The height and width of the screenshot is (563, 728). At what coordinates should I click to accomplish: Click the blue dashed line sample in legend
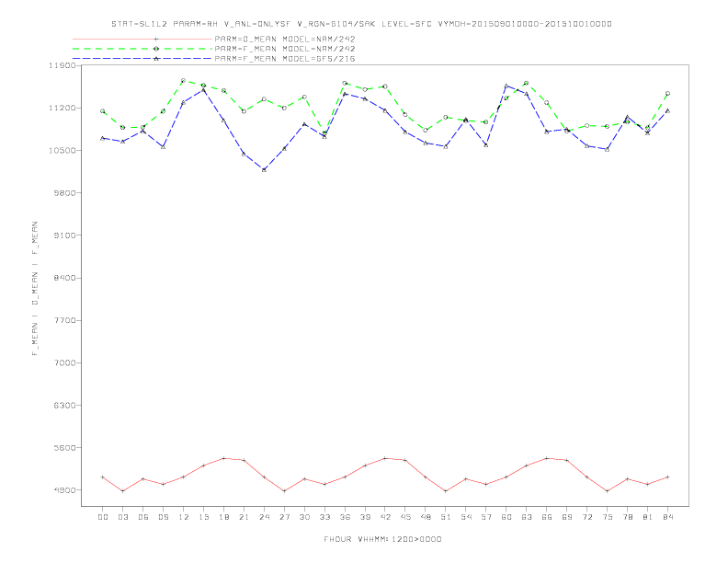(x=142, y=59)
